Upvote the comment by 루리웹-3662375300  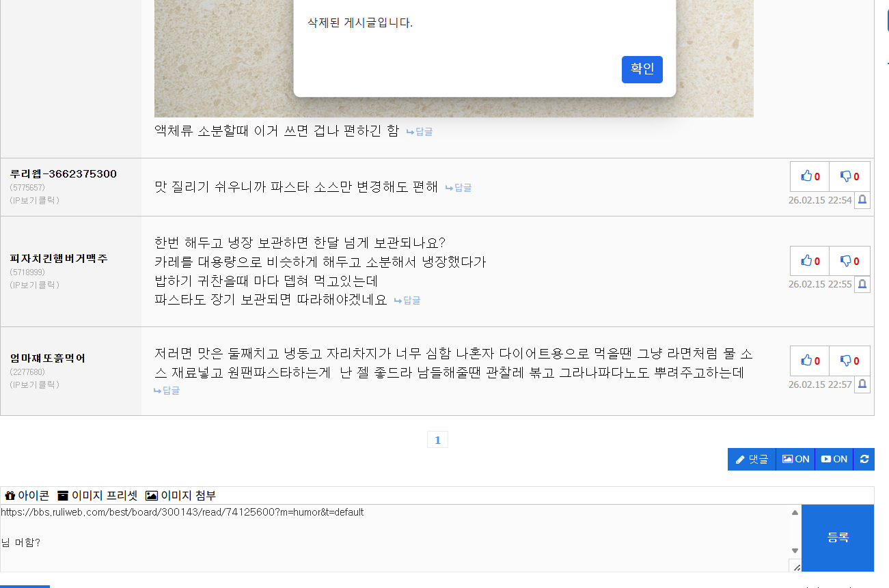coord(810,177)
